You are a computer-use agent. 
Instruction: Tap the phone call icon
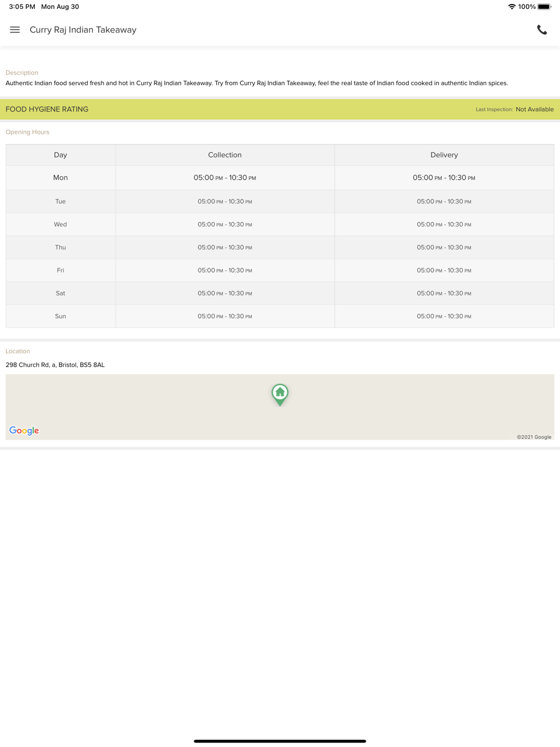point(542,30)
